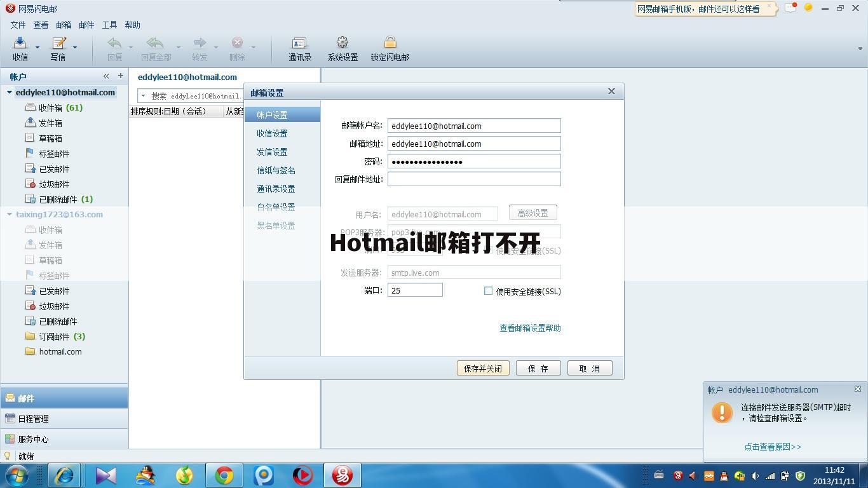Click the 回复邮件地址 input field
This screenshot has width=868, height=488.
(474, 179)
